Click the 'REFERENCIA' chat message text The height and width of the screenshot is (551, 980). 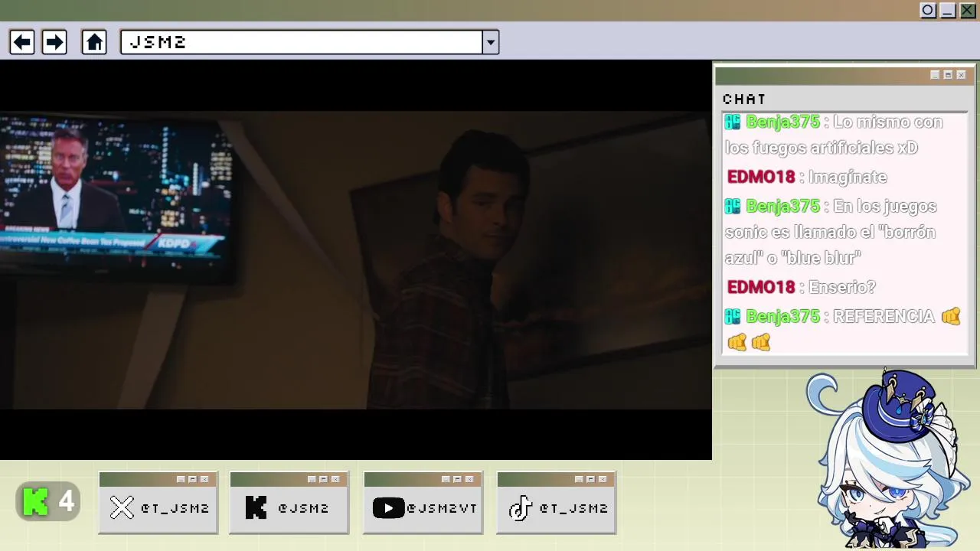pos(884,317)
